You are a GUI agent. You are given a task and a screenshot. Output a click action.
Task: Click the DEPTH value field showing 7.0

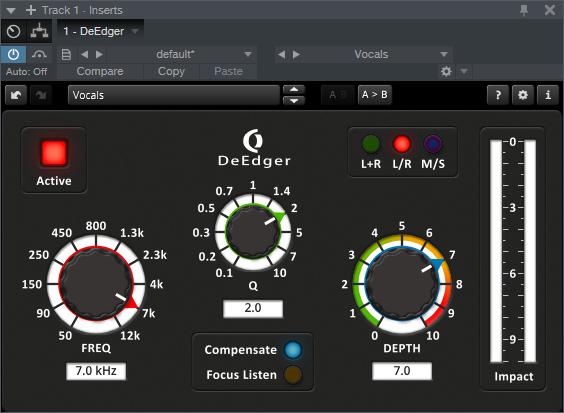(402, 371)
